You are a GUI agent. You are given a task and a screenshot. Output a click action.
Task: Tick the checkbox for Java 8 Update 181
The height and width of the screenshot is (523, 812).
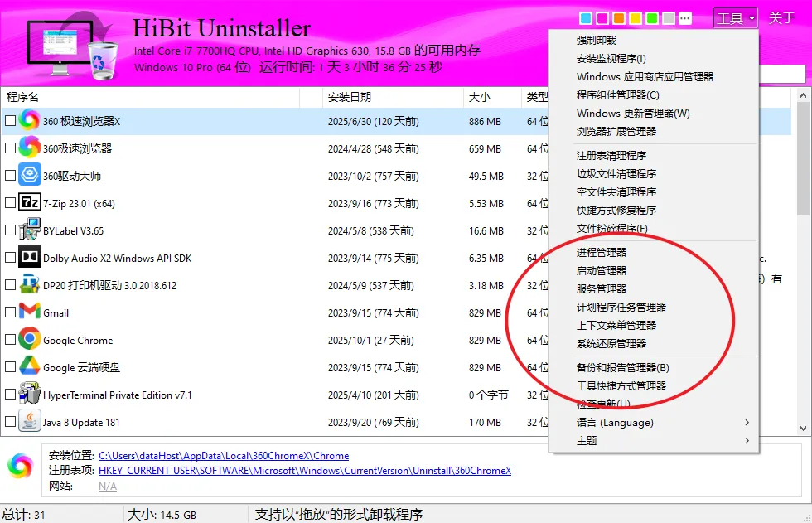[10, 422]
